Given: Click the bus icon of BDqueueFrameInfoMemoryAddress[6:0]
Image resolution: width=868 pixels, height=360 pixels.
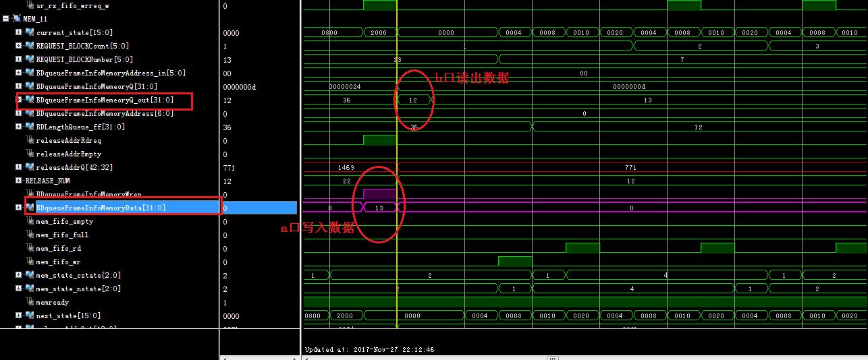Looking at the screenshot, I should tap(30, 113).
